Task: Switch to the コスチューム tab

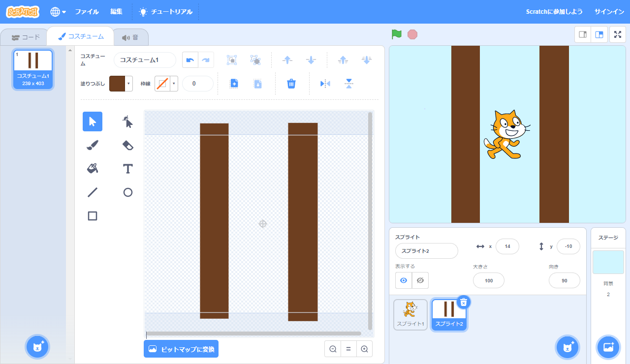Action: point(81,36)
